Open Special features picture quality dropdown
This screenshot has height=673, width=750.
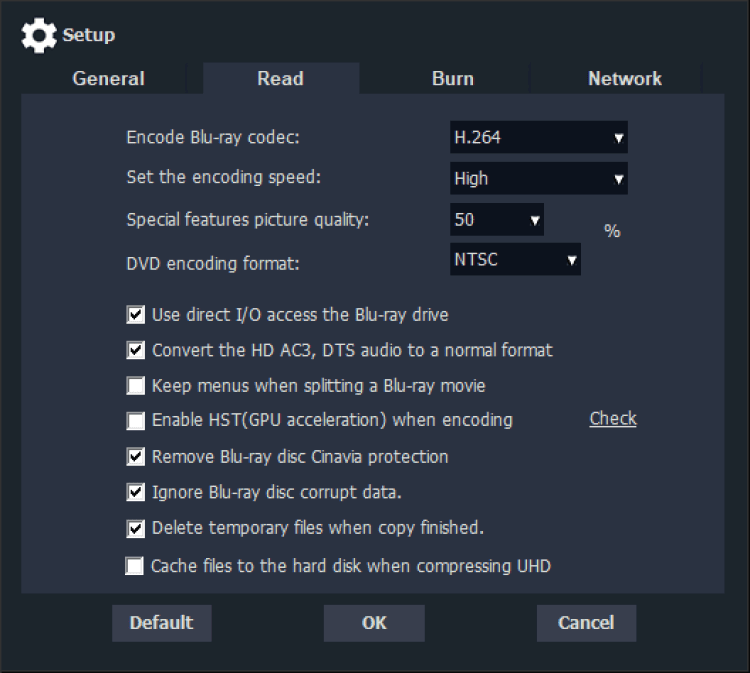(497, 219)
